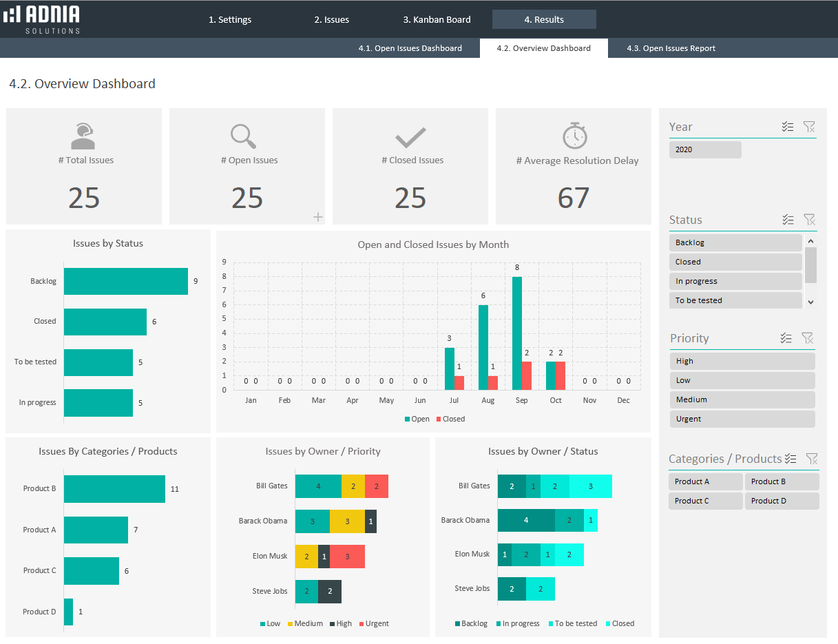
Task: Select Product C in categories slicer
Action: (705, 501)
